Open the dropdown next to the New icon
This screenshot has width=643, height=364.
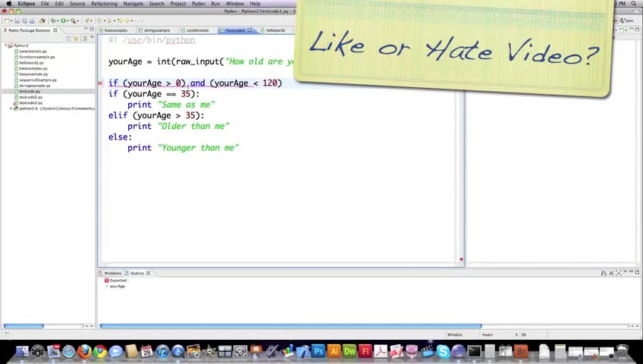(11, 21)
